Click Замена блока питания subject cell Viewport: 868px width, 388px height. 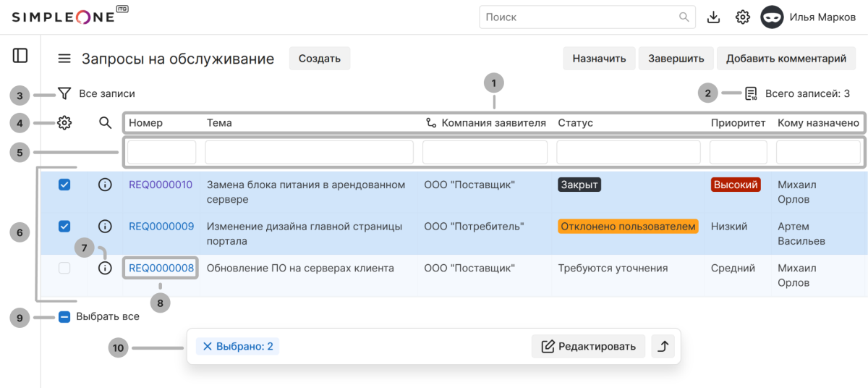(x=306, y=192)
